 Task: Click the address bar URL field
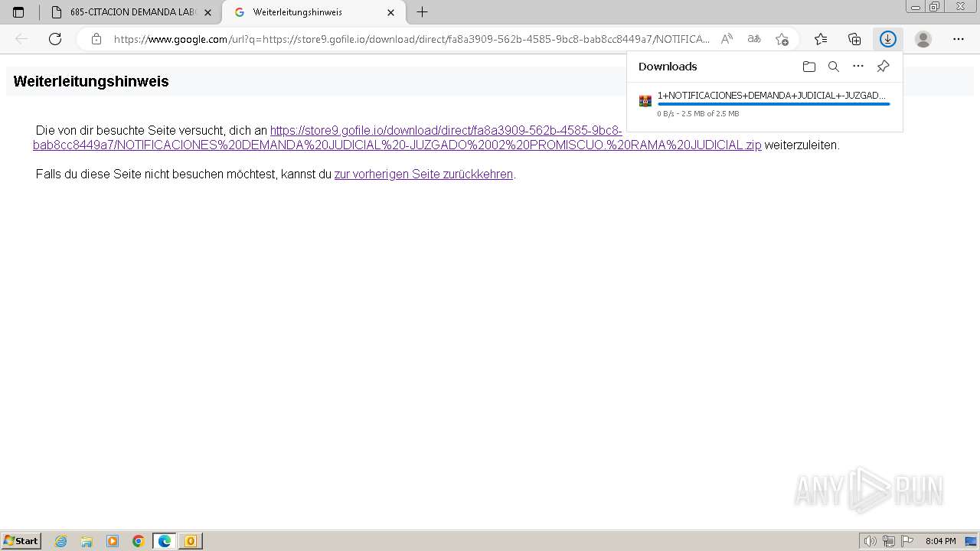(412, 39)
